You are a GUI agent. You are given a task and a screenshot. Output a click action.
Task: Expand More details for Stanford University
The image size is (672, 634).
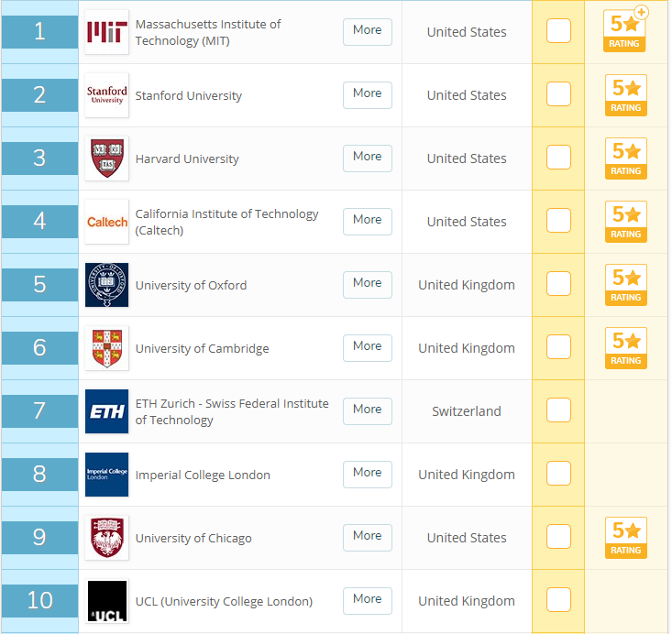click(367, 94)
